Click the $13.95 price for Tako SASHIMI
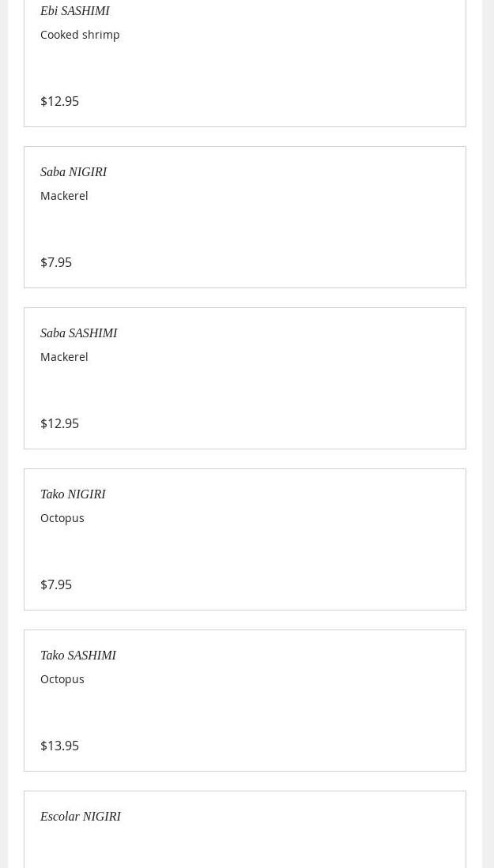Viewport: 494px width, 868px height. [59, 746]
